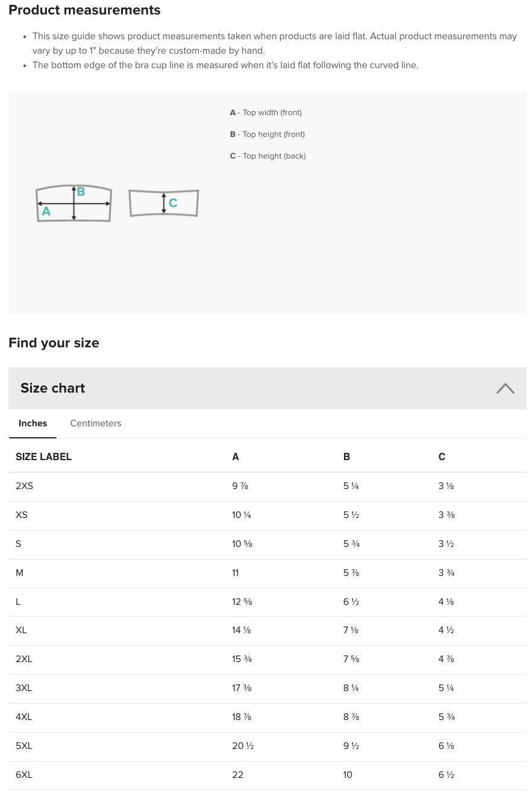
Task: Click the 3XL size row label
Action: pyautogui.click(x=24, y=688)
